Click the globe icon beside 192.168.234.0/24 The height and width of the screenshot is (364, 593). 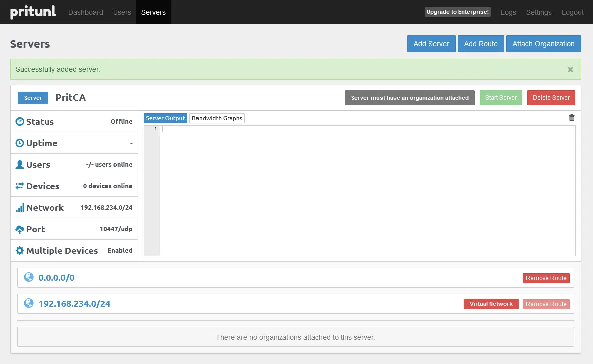29,303
